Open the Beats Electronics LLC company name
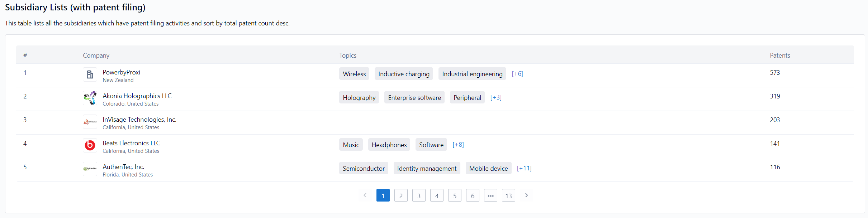868x218 pixels. 131,143
